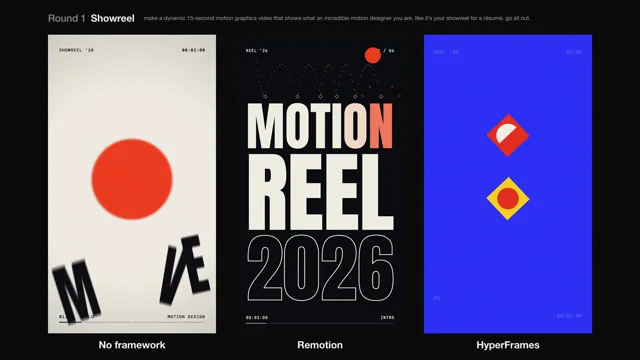Click the HyperFrames blue video panel
The width and height of the screenshot is (640, 360).
pos(508,184)
